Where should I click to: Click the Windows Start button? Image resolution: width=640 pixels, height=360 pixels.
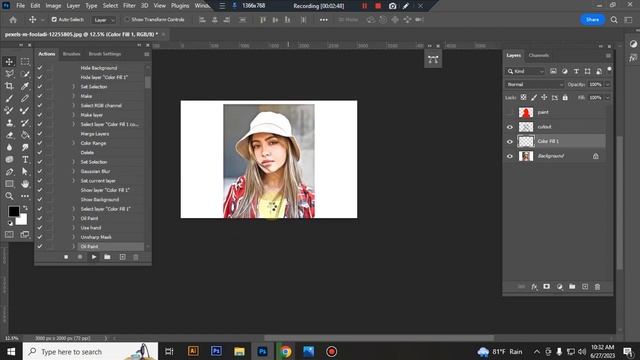(11, 351)
